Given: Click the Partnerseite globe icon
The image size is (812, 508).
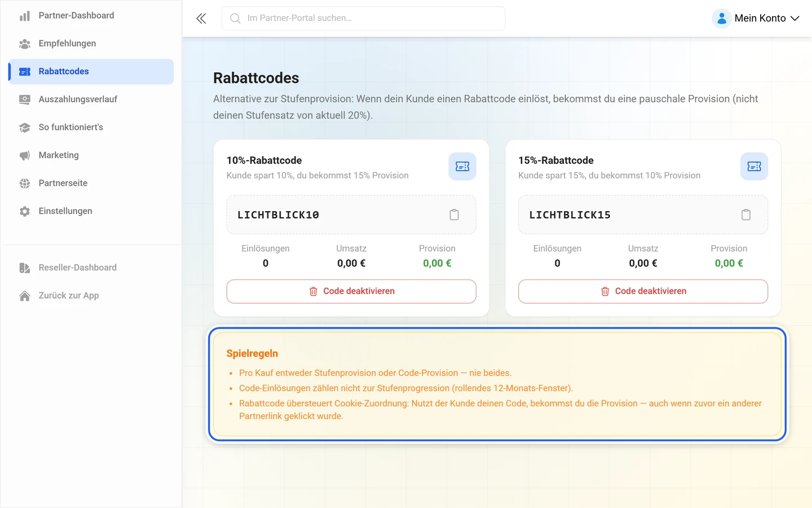Looking at the screenshot, I should coord(25,183).
